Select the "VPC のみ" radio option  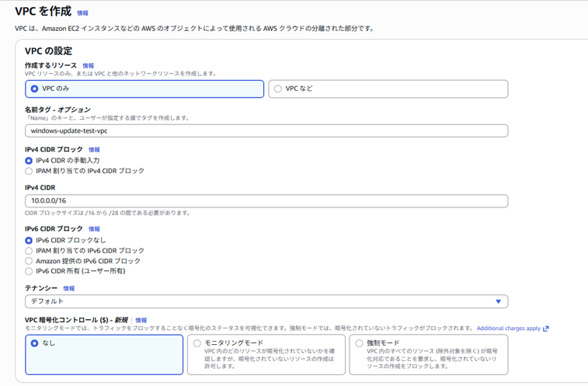point(34,89)
